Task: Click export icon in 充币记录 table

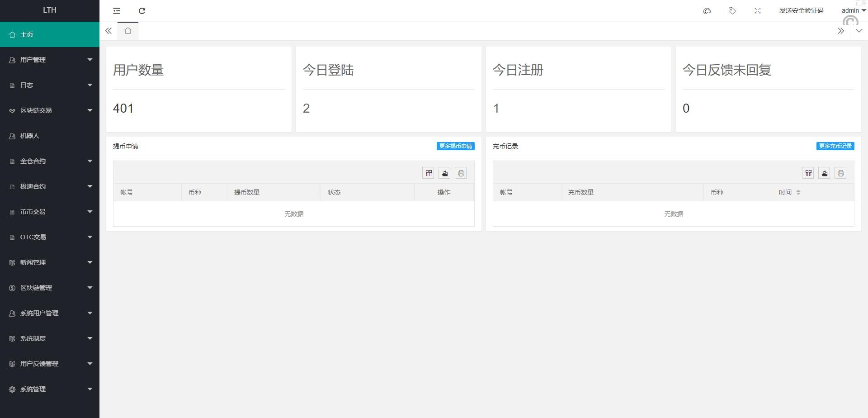Action: pyautogui.click(x=824, y=173)
